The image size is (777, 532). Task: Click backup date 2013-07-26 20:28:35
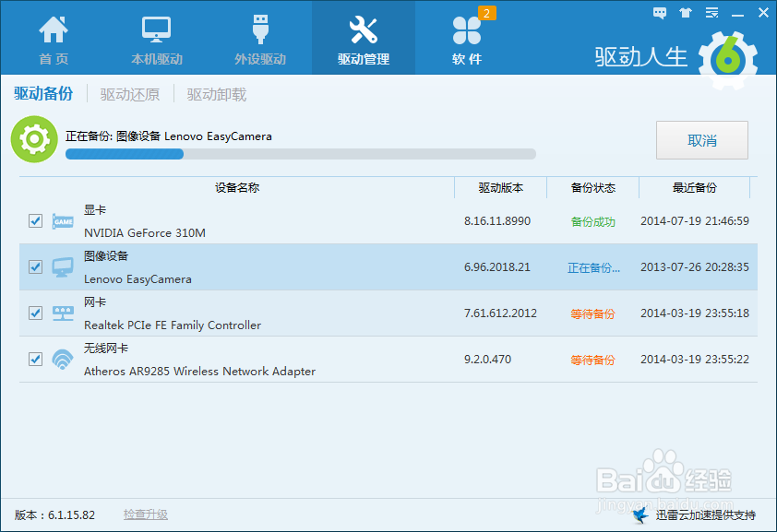[x=695, y=266]
